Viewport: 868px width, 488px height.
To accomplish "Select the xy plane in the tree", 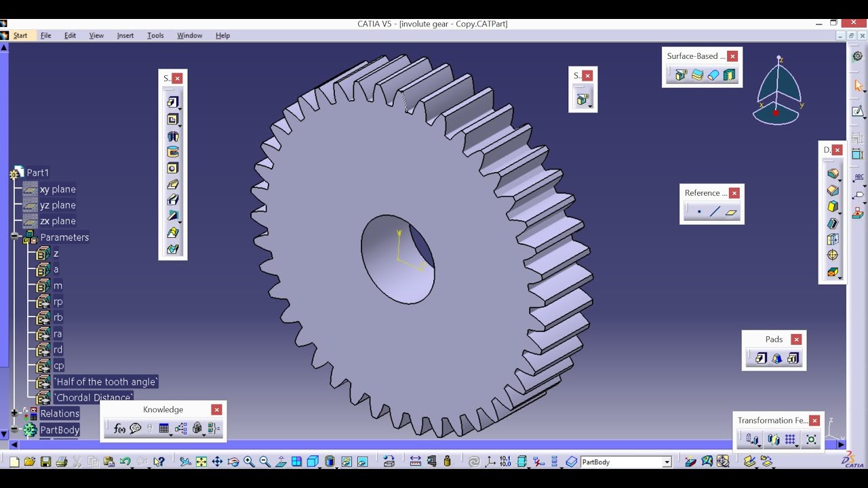I will pos(58,189).
